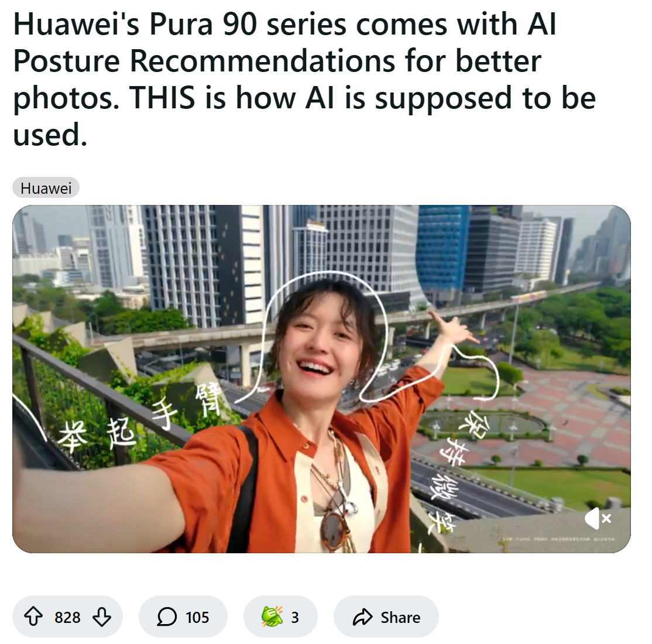Image resolution: width=652 pixels, height=644 pixels.
Task: Open the post via its title text
Action: (305, 79)
